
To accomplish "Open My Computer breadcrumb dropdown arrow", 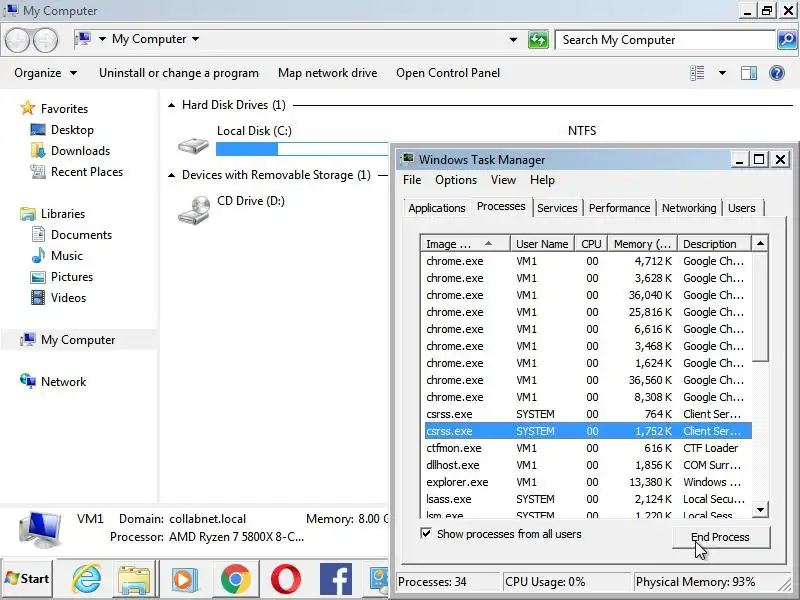I will coord(195,39).
